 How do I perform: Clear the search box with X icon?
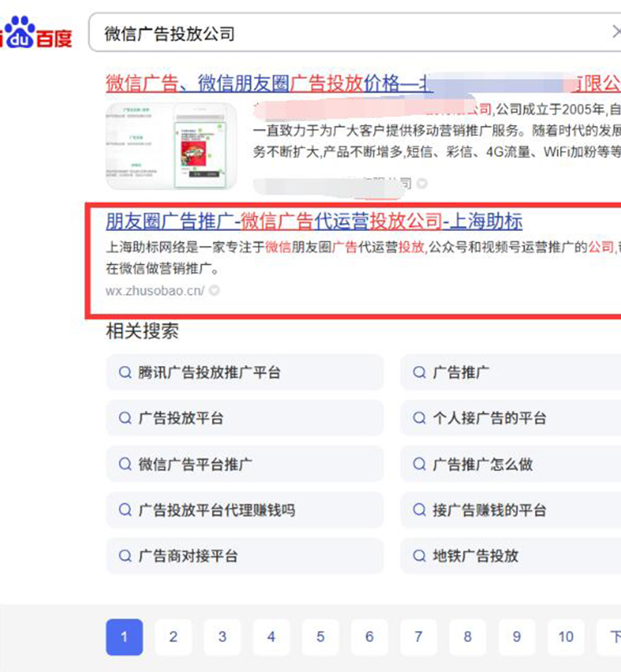[617, 32]
